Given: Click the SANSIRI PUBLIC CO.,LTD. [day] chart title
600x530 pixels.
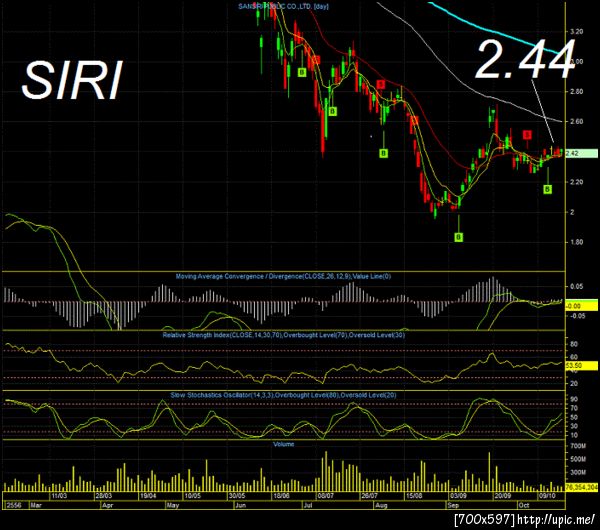Looking at the screenshot, I should [x=284, y=6].
